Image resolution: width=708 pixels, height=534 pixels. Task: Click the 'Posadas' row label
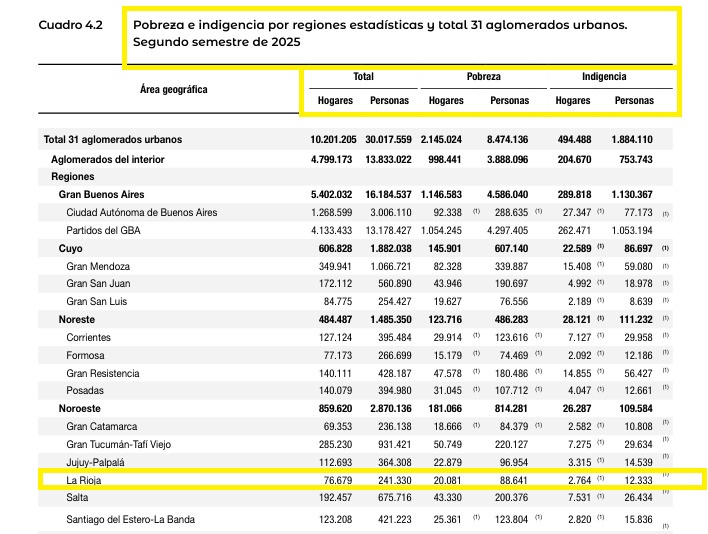85,390
